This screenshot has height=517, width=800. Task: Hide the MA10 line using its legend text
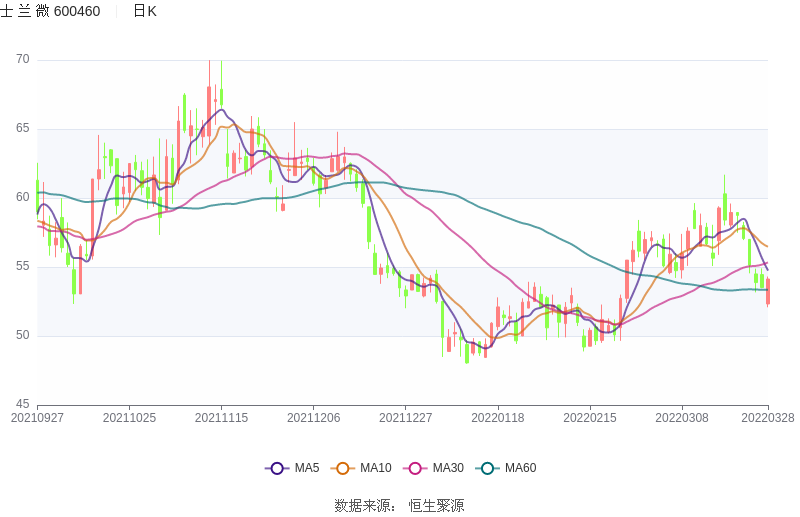(376, 468)
